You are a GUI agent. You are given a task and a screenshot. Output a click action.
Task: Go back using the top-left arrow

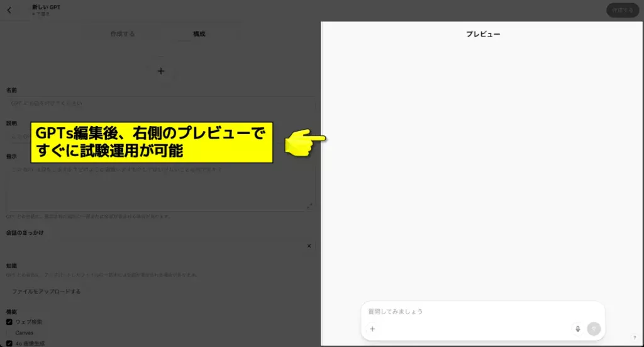point(9,10)
